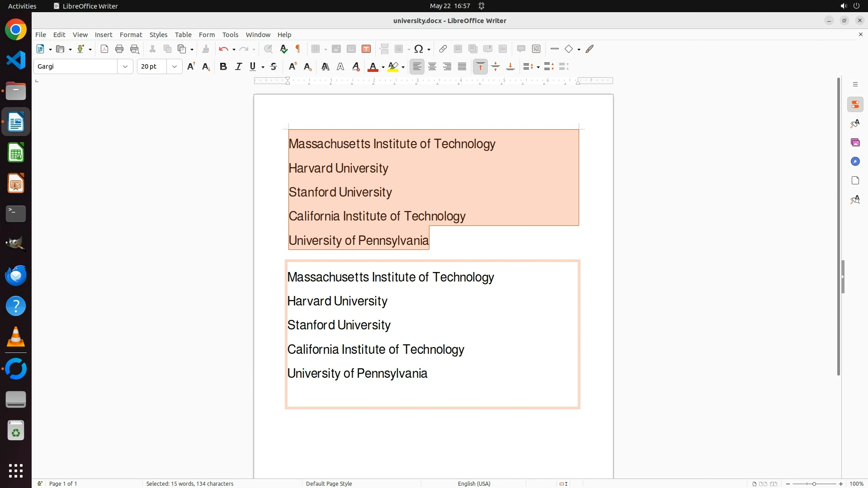
Task: Click the Insert Text Box icon
Action: point(366,49)
